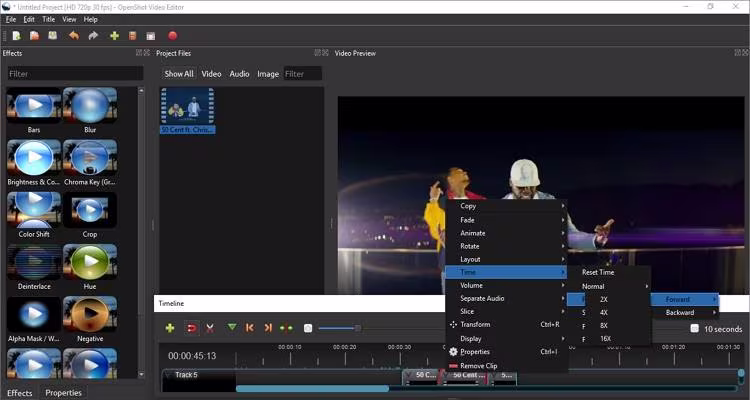The width and height of the screenshot is (750, 400).
Task: Click the timeline zoom slider handle
Action: pyautogui.click(x=358, y=328)
